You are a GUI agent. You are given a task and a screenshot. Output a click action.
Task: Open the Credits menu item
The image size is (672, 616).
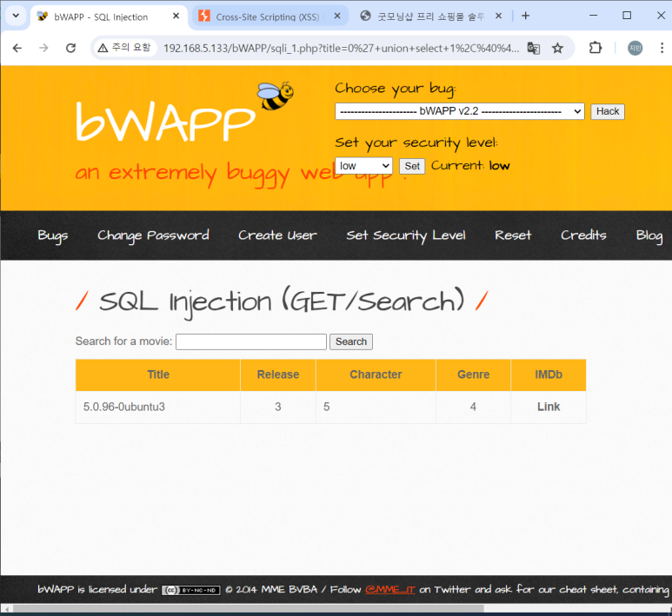(583, 235)
